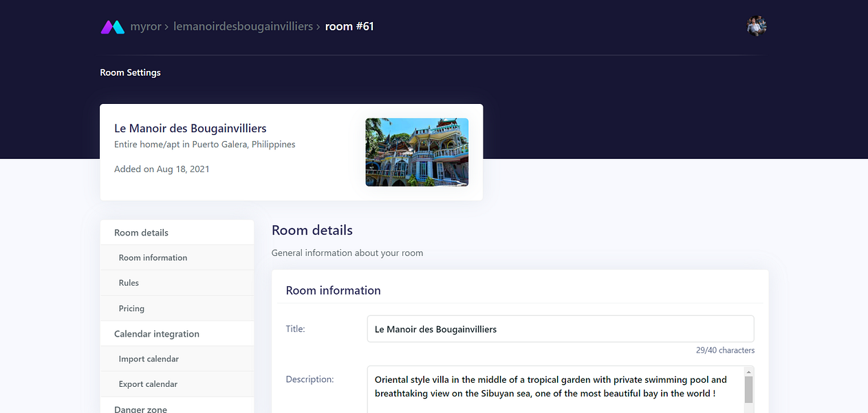This screenshot has height=413, width=868.
Task: Open the Pricing section
Action: point(177,308)
